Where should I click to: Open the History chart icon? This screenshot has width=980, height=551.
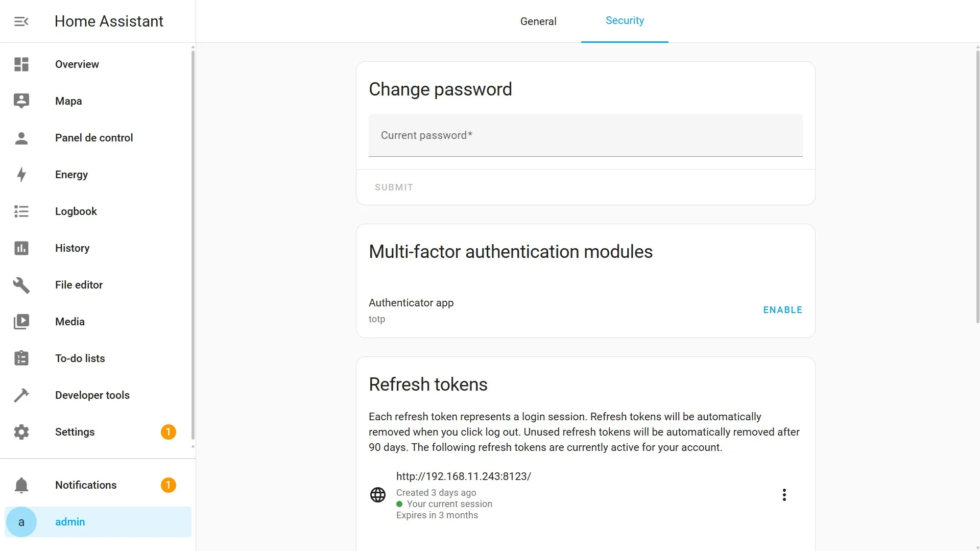(x=21, y=248)
